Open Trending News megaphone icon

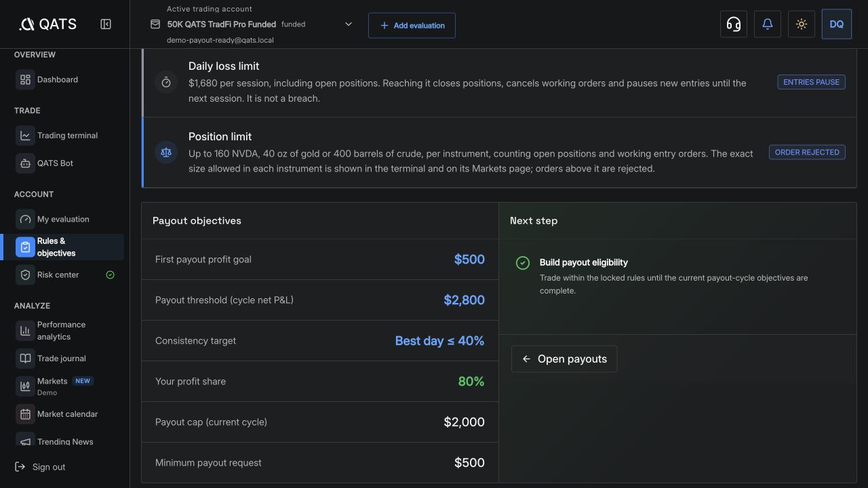(x=25, y=441)
